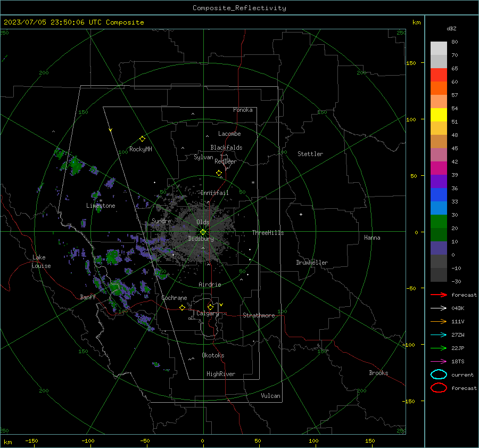Click the yellow radar center marker at Olds
Image resolution: width=479 pixels, height=448 pixels.
[x=203, y=232]
